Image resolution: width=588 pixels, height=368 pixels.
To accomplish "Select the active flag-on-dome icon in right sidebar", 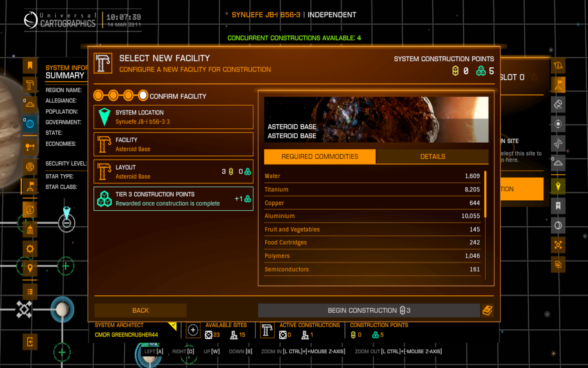I will click(x=558, y=85).
